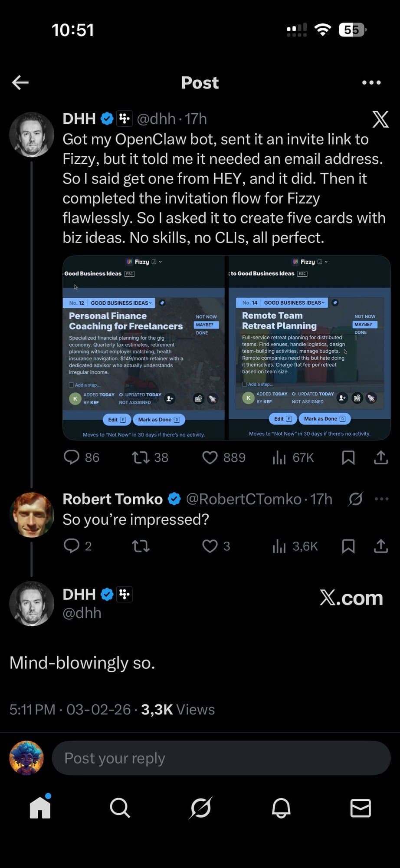Toggle MAYBE? status on the Remote Team card

364,324
